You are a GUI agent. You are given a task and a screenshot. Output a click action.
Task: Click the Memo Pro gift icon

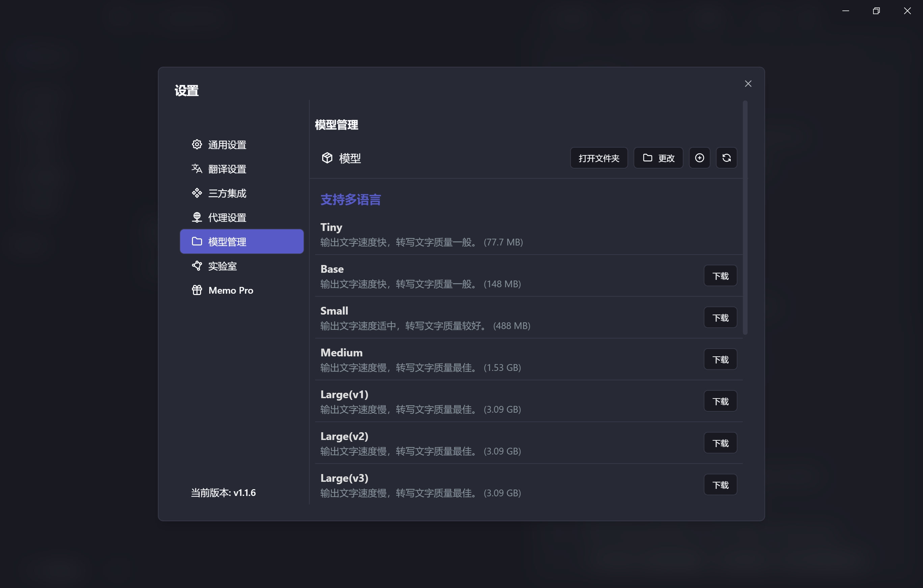197,290
